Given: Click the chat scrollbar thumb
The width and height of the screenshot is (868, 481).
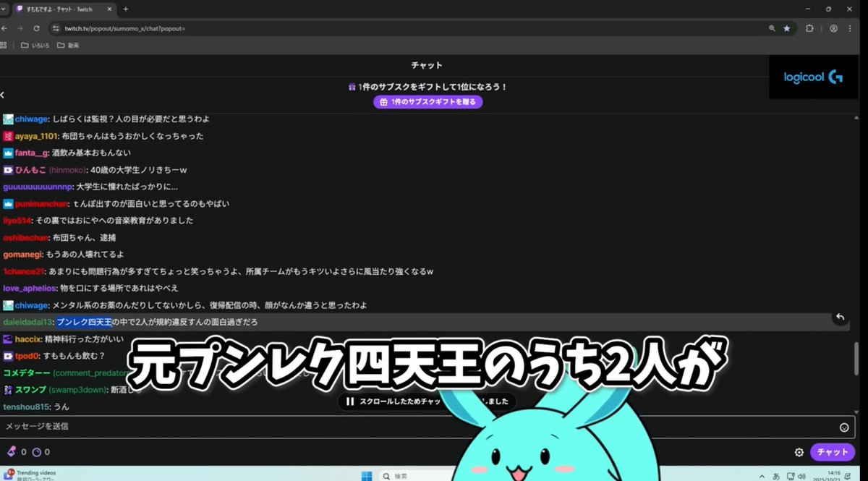Looking at the screenshot, I should 858,360.
